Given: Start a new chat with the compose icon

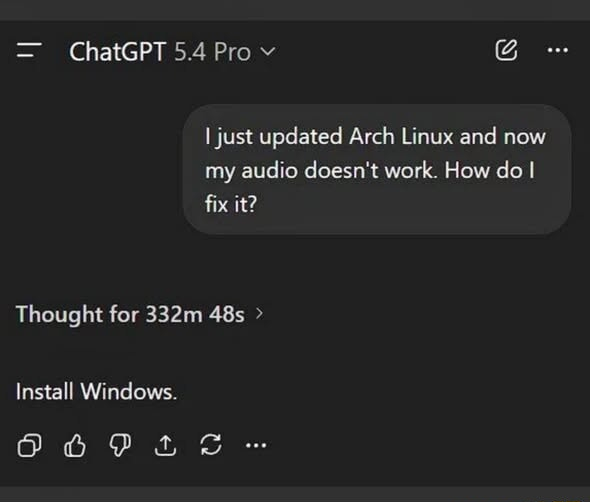Looking at the screenshot, I should click(506, 50).
